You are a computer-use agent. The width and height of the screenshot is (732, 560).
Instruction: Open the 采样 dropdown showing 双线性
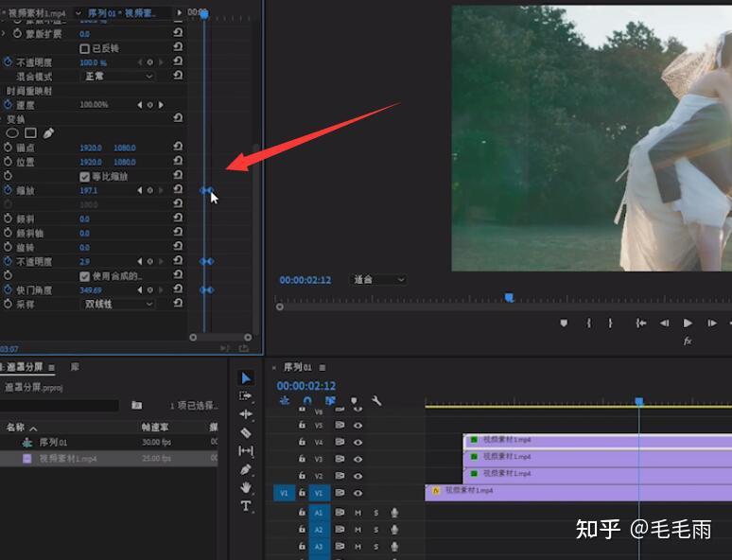pos(118,304)
